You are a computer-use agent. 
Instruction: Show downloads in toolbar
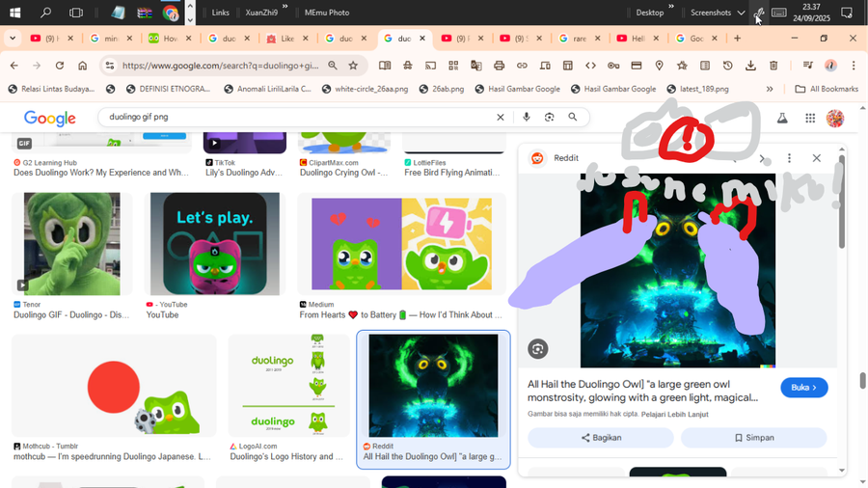(x=750, y=66)
